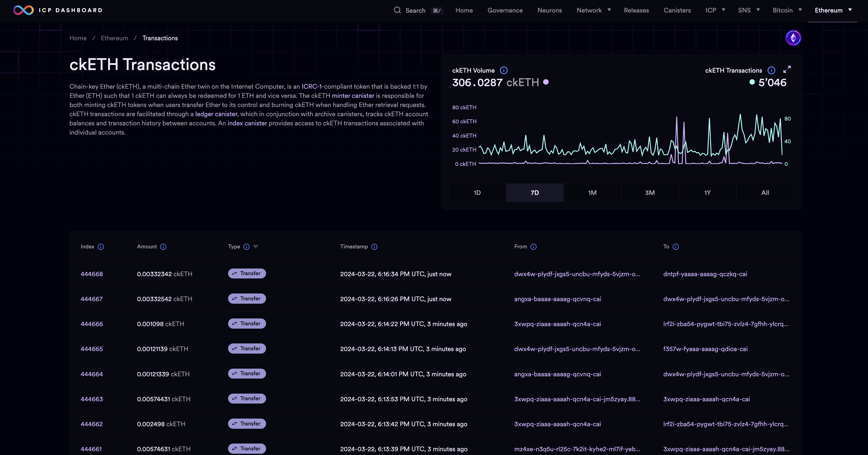Click the Amount column info icon

click(x=163, y=247)
